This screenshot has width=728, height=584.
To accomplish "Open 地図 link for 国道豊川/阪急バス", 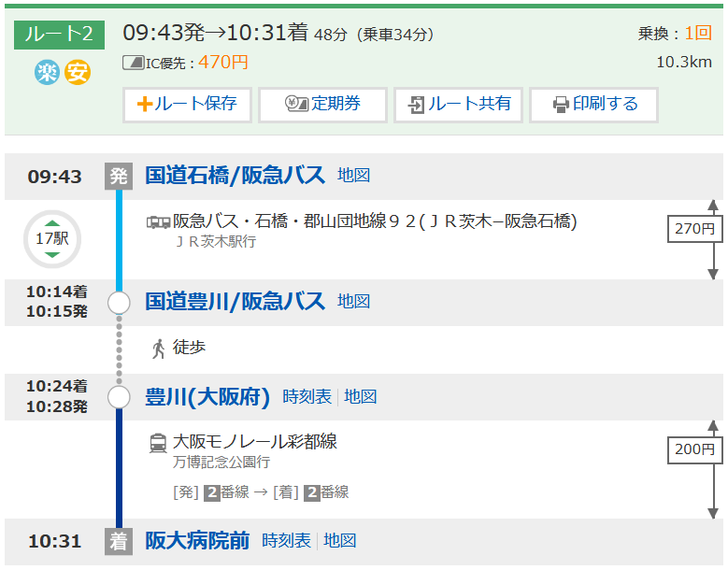I will tap(354, 301).
